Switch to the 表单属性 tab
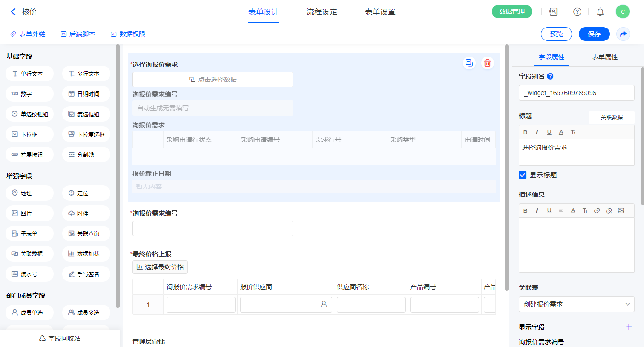Image resolution: width=644 pixels, height=347 pixels. (x=604, y=57)
